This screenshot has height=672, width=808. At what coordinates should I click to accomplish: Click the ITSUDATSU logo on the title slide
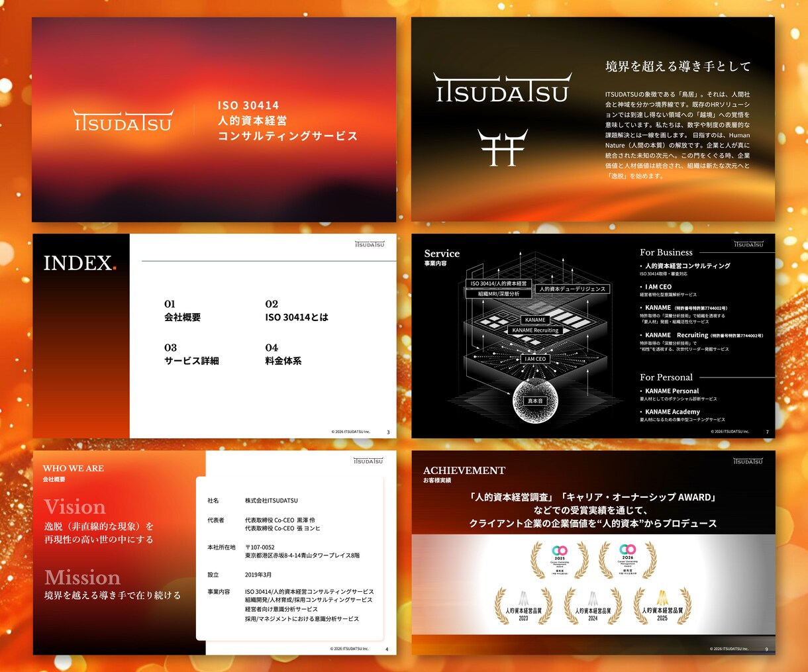(123, 120)
